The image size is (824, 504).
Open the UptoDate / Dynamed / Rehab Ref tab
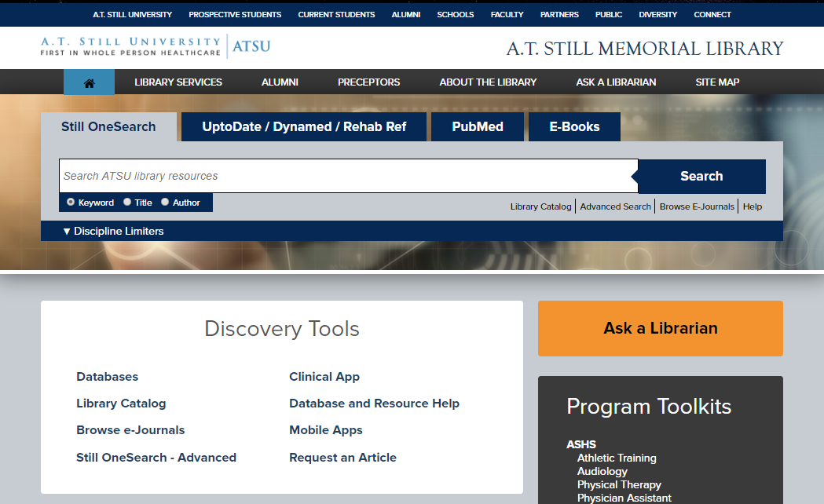pos(304,126)
